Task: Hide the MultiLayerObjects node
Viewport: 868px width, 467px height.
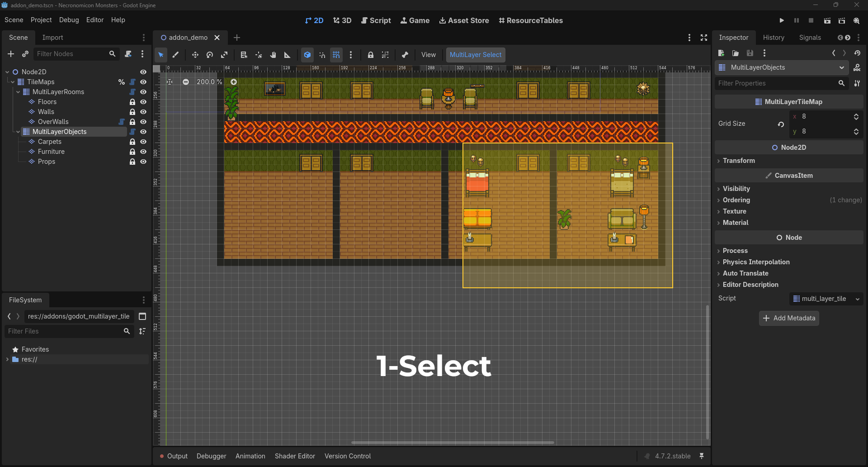Action: [x=143, y=132]
